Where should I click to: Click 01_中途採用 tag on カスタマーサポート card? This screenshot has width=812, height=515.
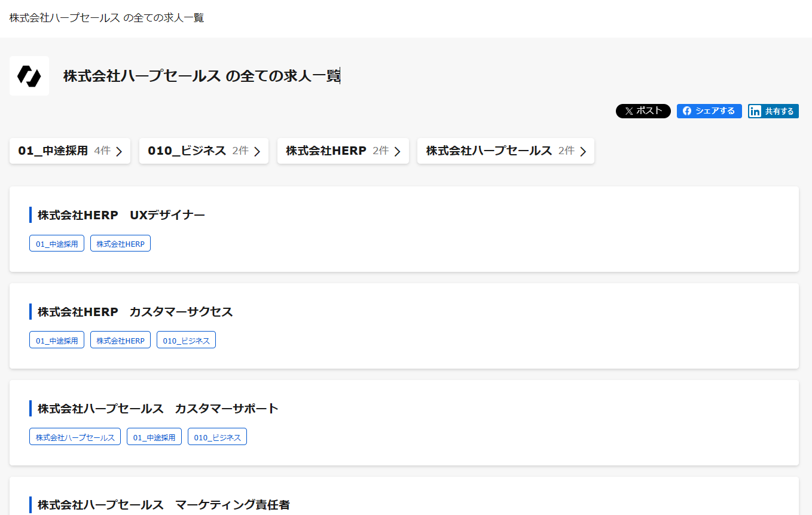[x=154, y=437]
